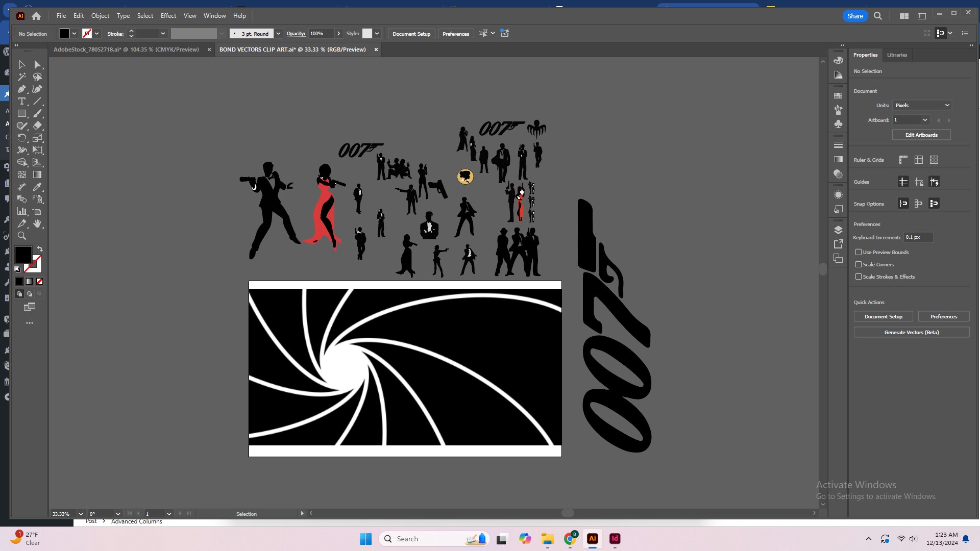Open the Color panel palette icon
980x551 pixels.
[838, 60]
